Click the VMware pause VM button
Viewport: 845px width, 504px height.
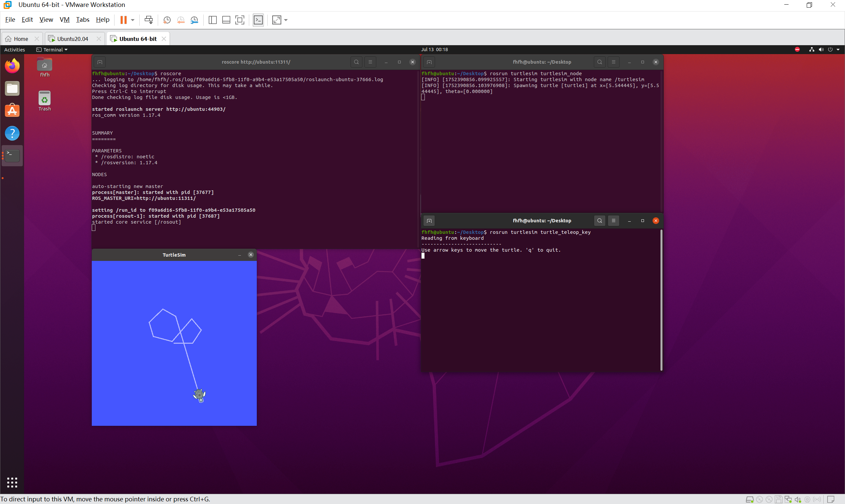coord(123,20)
